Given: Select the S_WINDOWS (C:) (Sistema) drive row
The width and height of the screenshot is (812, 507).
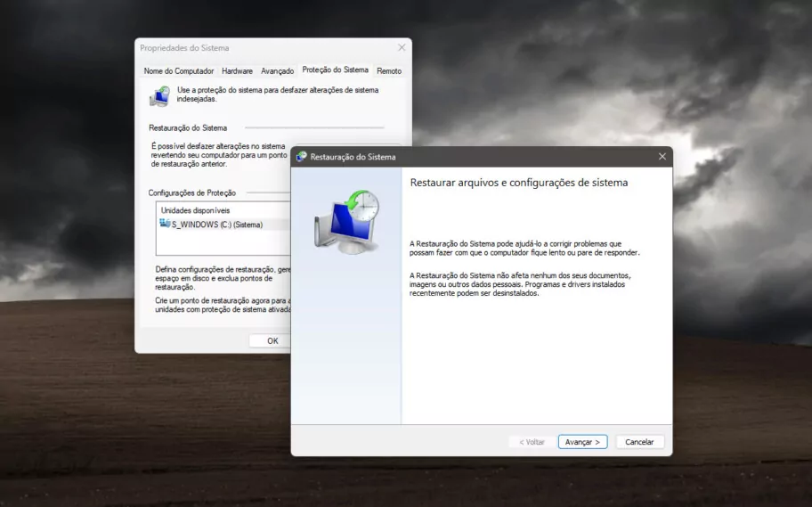Looking at the screenshot, I should point(223,225).
